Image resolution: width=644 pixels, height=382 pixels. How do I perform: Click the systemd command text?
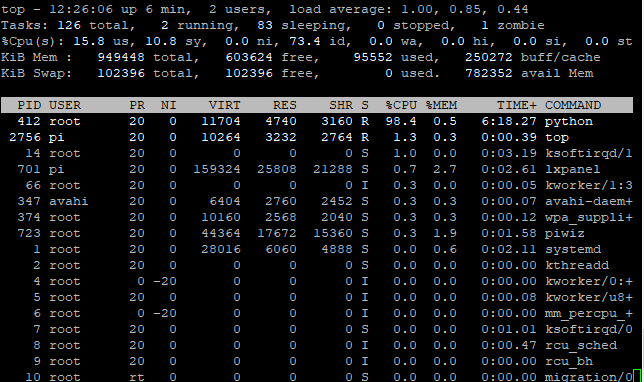coord(573,249)
